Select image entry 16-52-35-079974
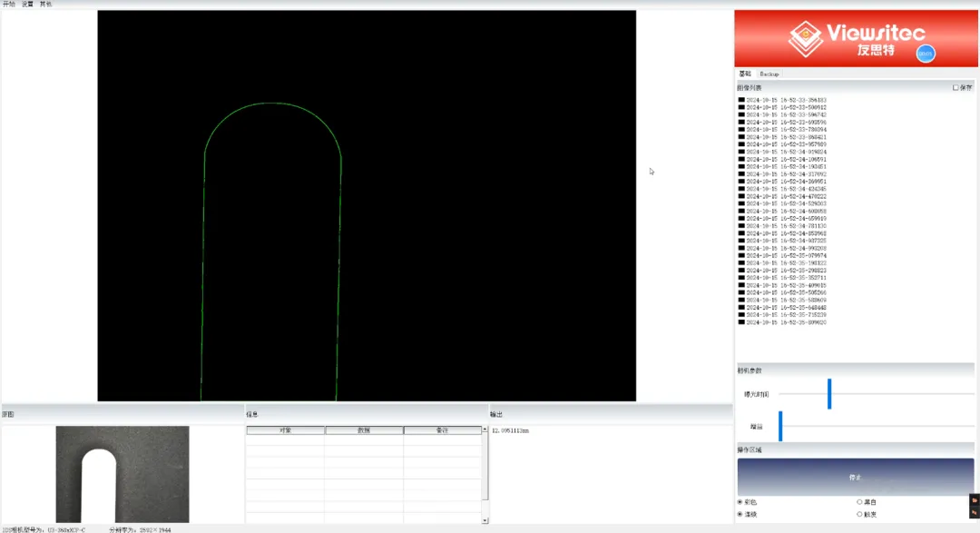The image size is (980, 533). (x=786, y=256)
